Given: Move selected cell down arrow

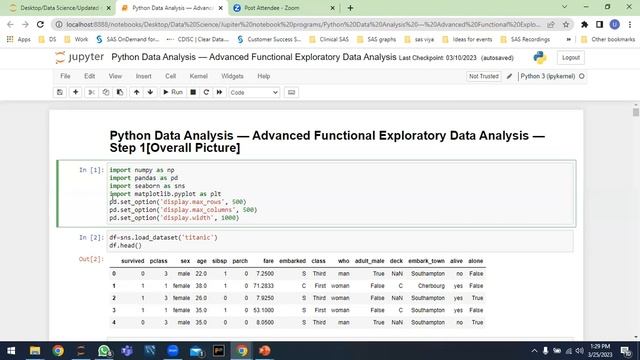Looking at the screenshot, I should [150, 92].
